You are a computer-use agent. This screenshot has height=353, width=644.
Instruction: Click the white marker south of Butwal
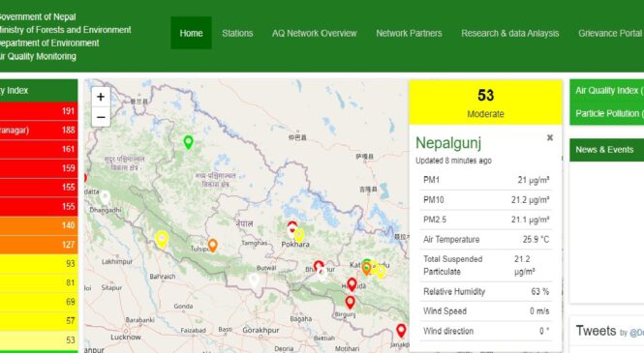coord(255,281)
